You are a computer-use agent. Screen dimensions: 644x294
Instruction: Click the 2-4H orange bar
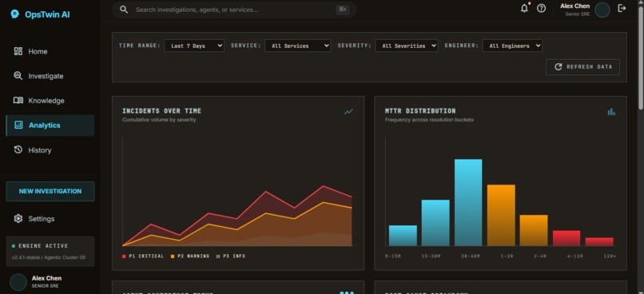pos(534,230)
